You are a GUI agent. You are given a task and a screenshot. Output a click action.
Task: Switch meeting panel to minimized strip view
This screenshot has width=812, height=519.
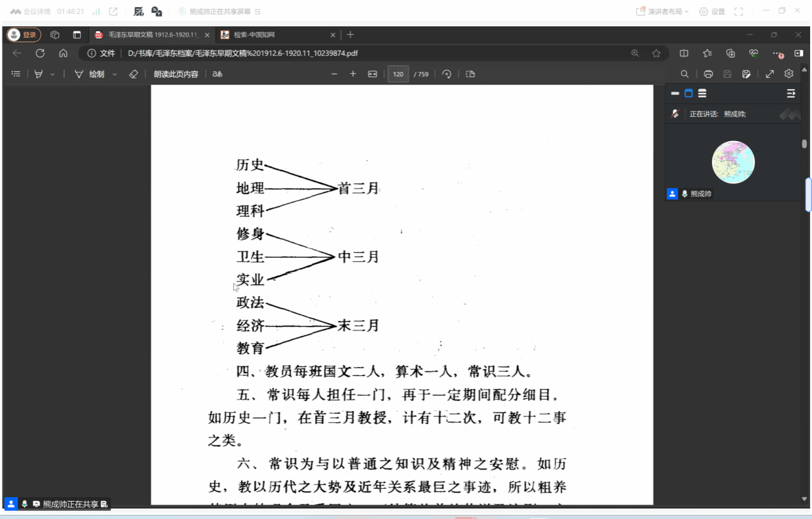point(675,94)
